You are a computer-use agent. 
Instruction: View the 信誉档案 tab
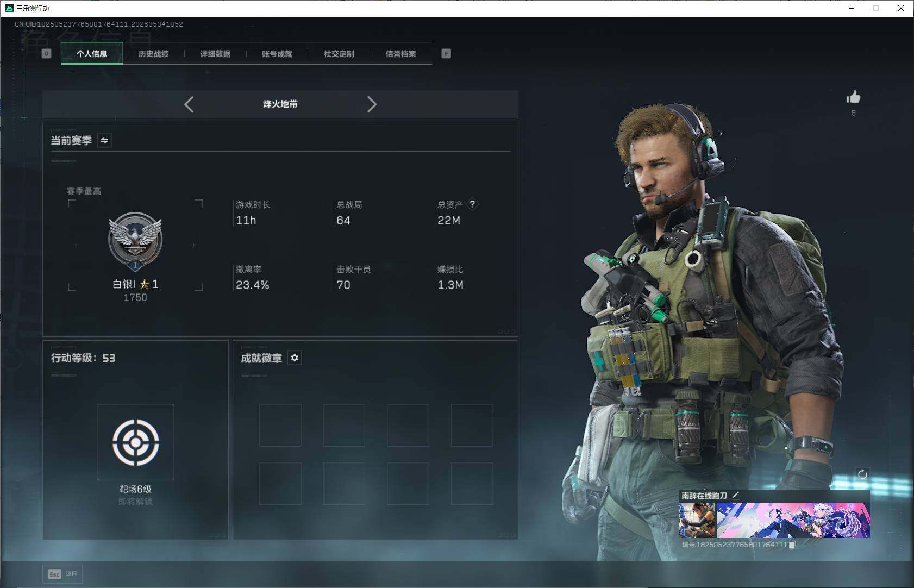click(400, 53)
